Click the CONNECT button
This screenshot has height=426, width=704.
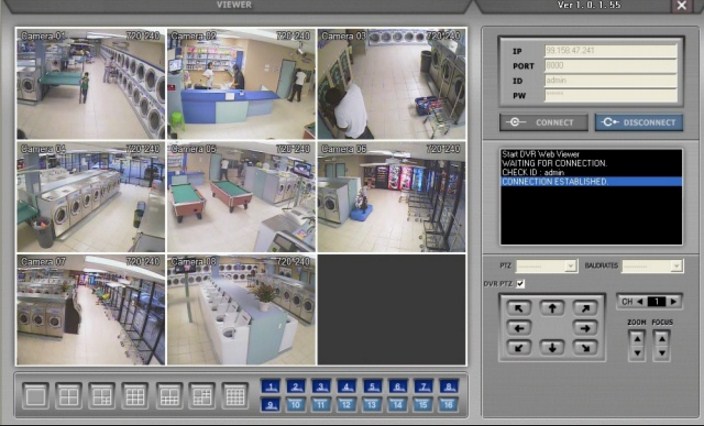pos(544,122)
